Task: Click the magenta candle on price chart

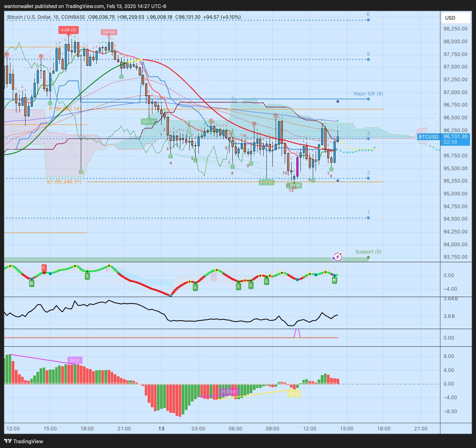Action: pos(297,167)
